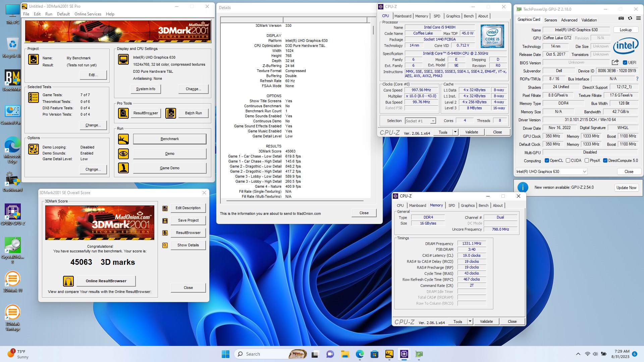Toggle the UEFI checkbox in GPU-Z
This screenshot has width=644, height=362.
(x=625, y=63)
